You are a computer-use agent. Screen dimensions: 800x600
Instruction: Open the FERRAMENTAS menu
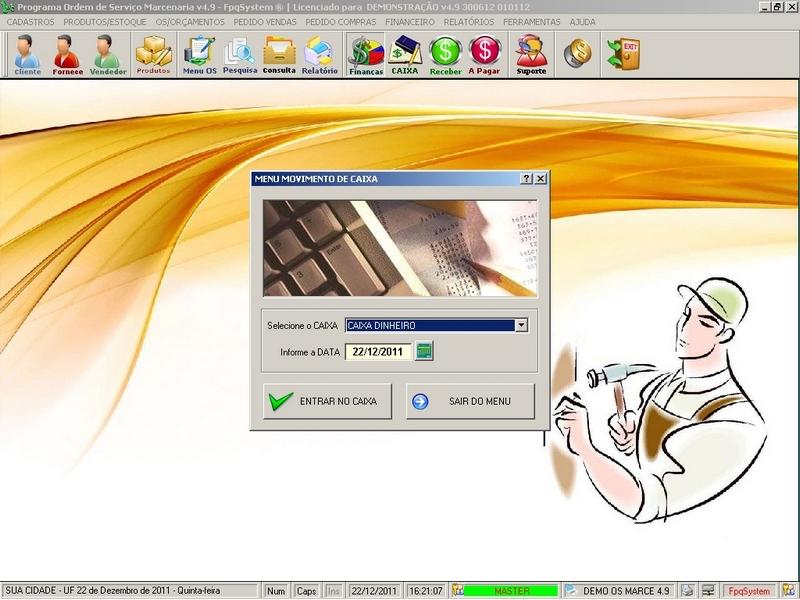(532, 22)
